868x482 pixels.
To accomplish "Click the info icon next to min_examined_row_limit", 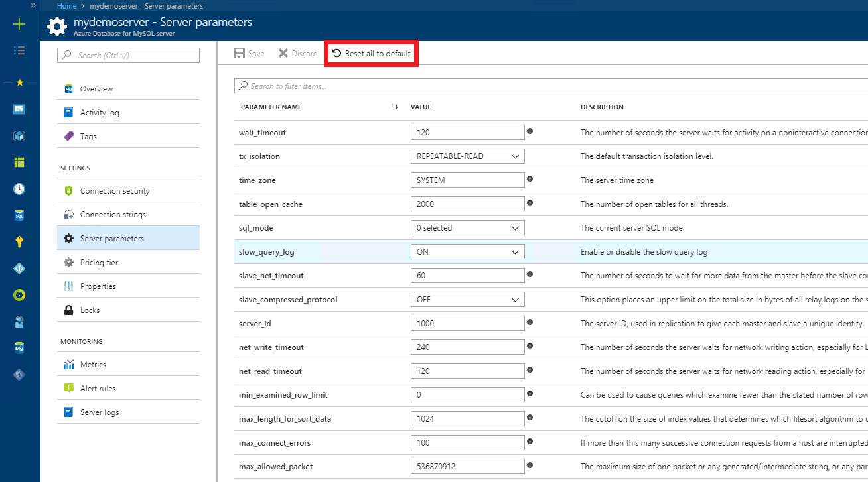I will pyautogui.click(x=530, y=394).
